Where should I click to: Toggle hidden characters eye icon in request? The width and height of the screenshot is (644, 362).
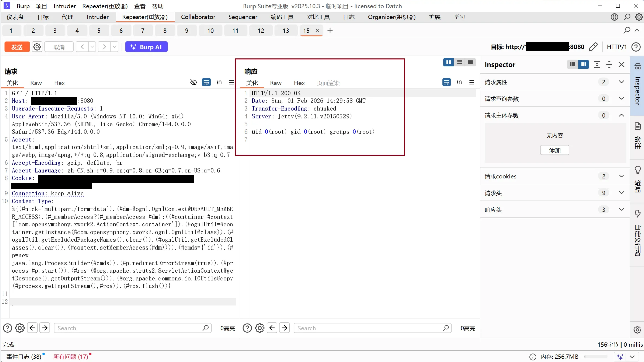pos(193,82)
